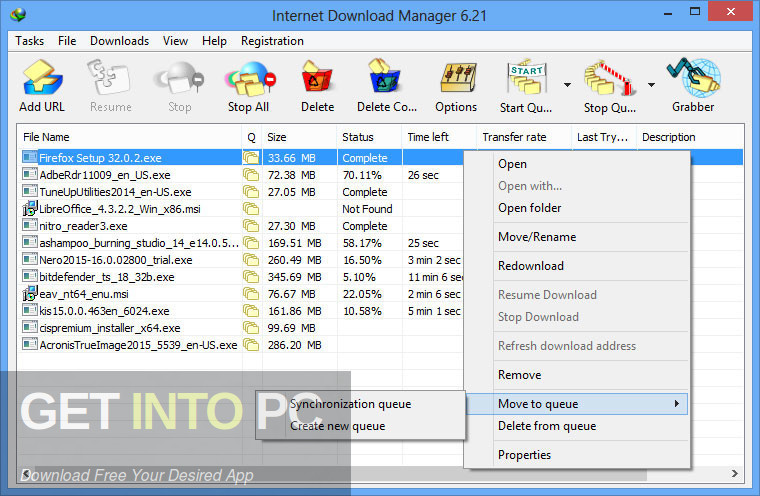This screenshot has height=496, width=760.
Task: Open the File menu
Action: (x=67, y=41)
